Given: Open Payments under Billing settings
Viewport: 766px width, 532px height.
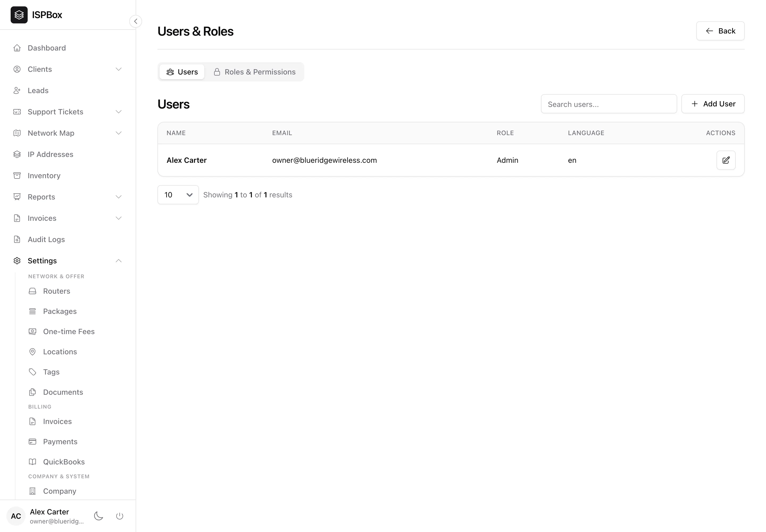Looking at the screenshot, I should [60, 442].
